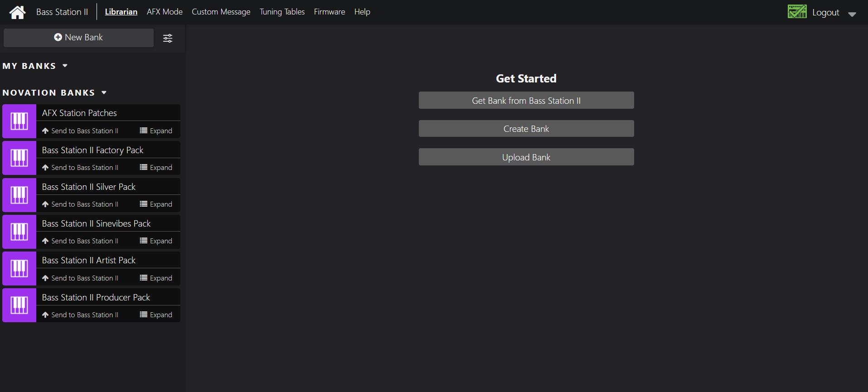The image size is (868, 392).
Task: Select the Bass Station II Silver Pack title
Action: coord(89,187)
